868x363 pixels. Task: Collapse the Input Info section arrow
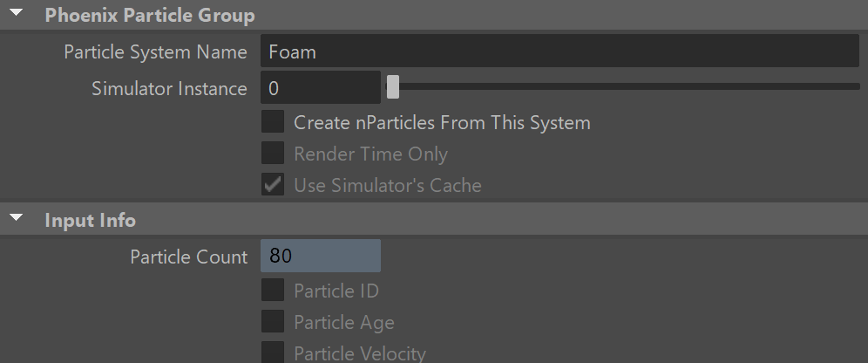[x=17, y=218]
